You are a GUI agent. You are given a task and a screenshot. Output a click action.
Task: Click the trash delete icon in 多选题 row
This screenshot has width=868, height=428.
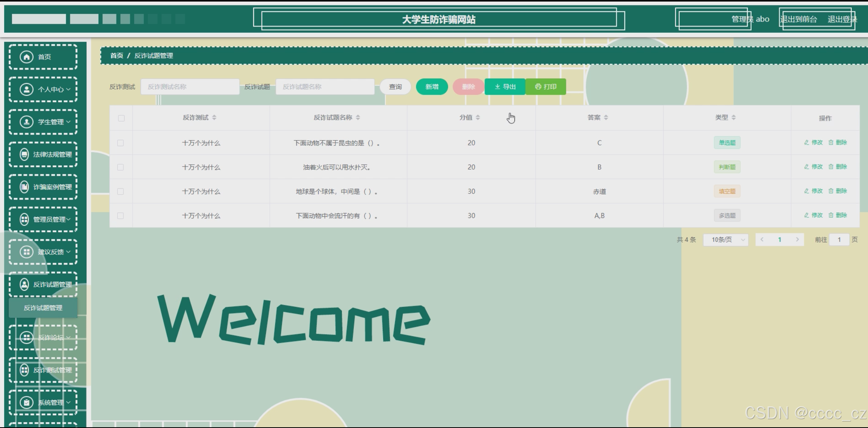[831, 215]
